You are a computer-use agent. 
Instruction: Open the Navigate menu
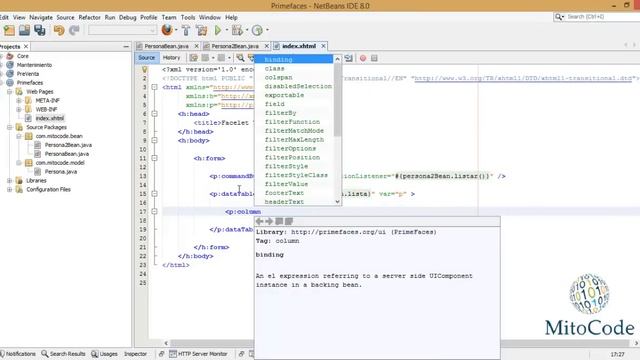41,18
